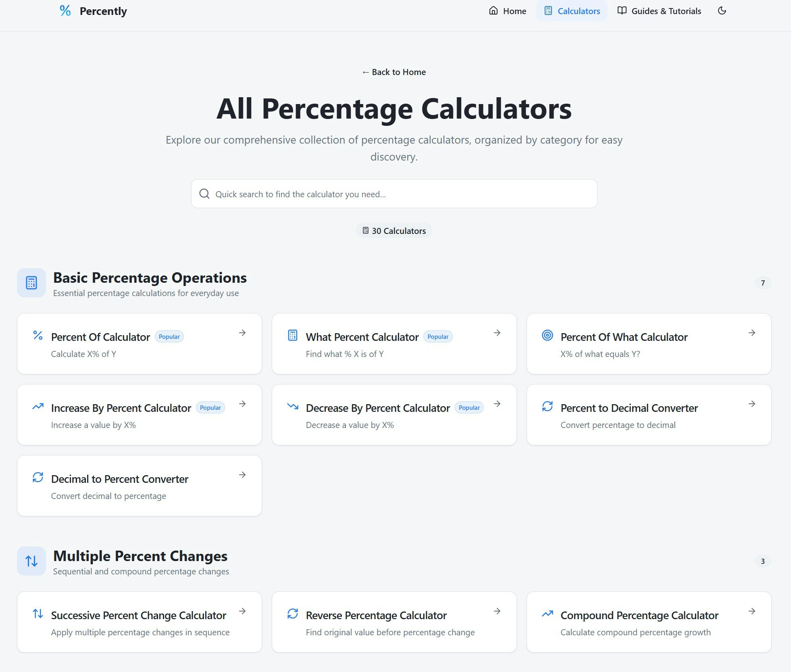Click the calculator icon beside Basic Percentage Operations

(x=31, y=282)
